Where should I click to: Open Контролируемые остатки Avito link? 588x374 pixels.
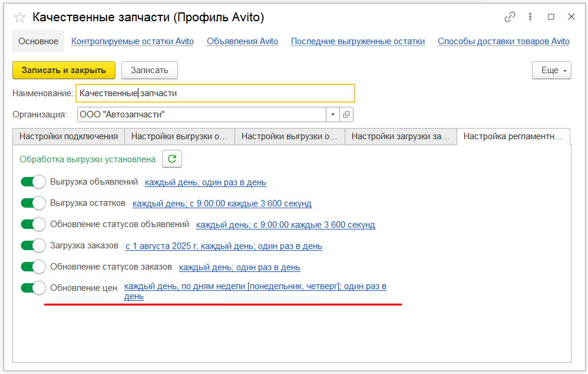[132, 41]
